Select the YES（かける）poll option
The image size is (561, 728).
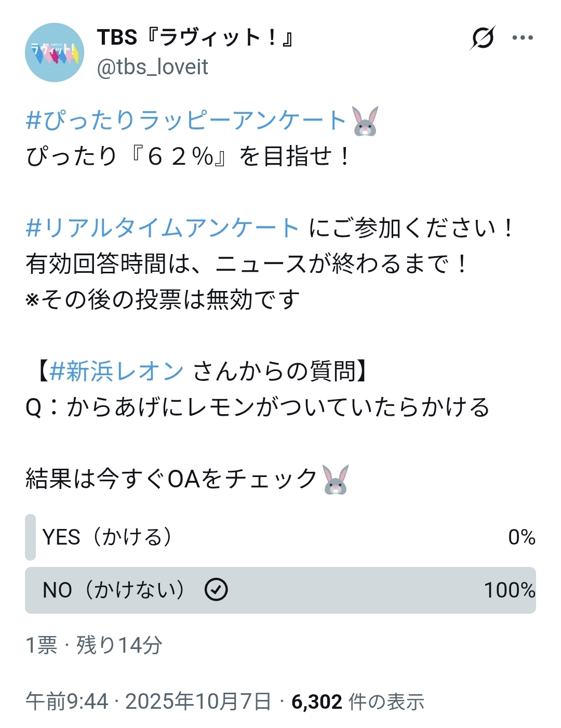[107, 537]
